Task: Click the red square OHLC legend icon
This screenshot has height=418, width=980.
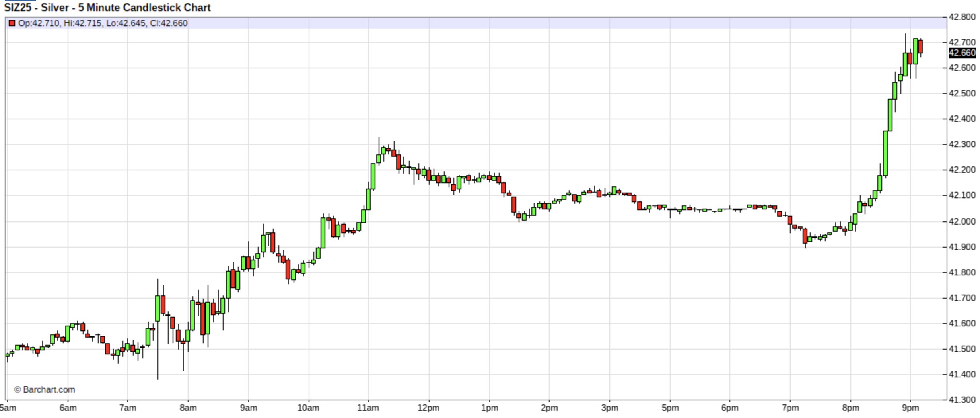Action: (x=12, y=23)
